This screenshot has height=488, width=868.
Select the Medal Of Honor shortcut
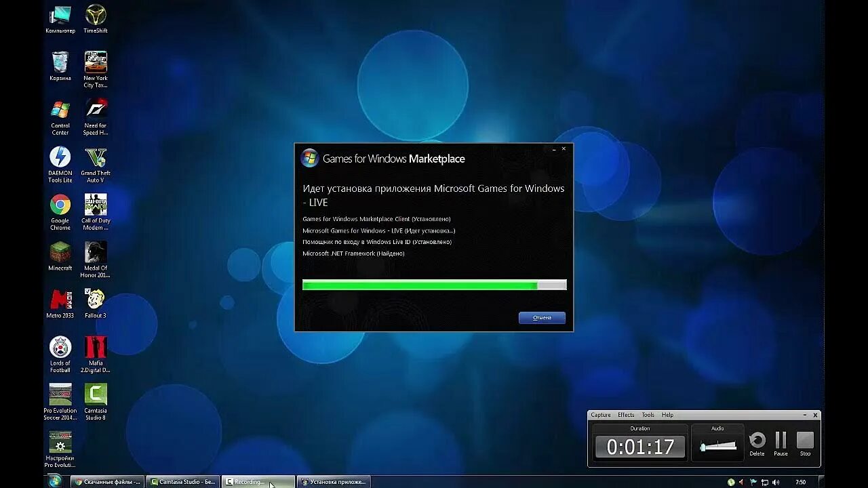pos(95,260)
